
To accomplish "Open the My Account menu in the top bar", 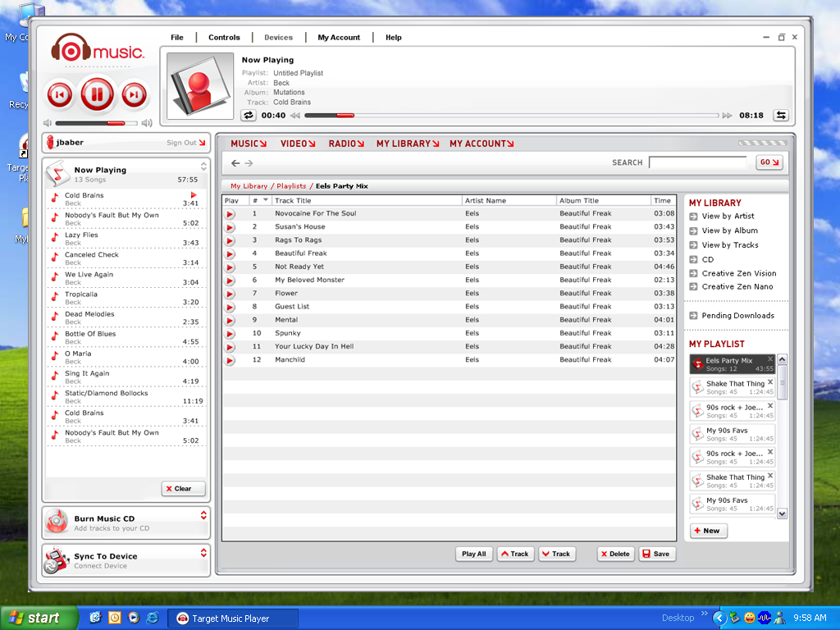I will (339, 38).
